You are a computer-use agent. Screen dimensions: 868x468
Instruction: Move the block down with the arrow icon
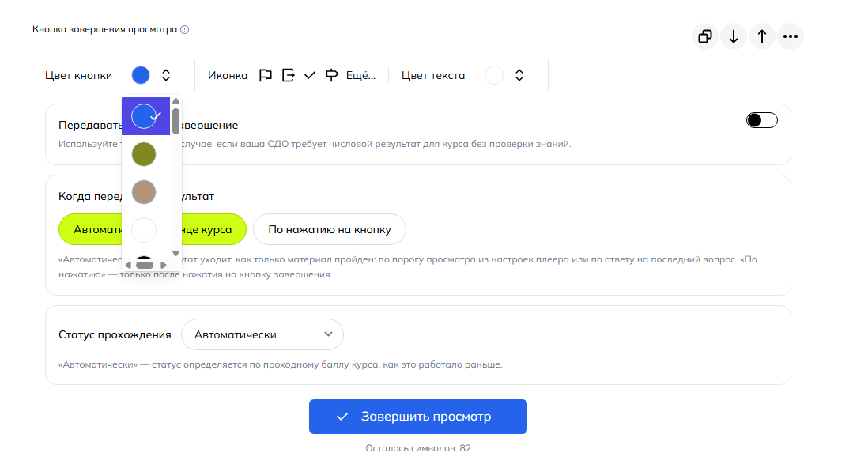[x=734, y=36]
